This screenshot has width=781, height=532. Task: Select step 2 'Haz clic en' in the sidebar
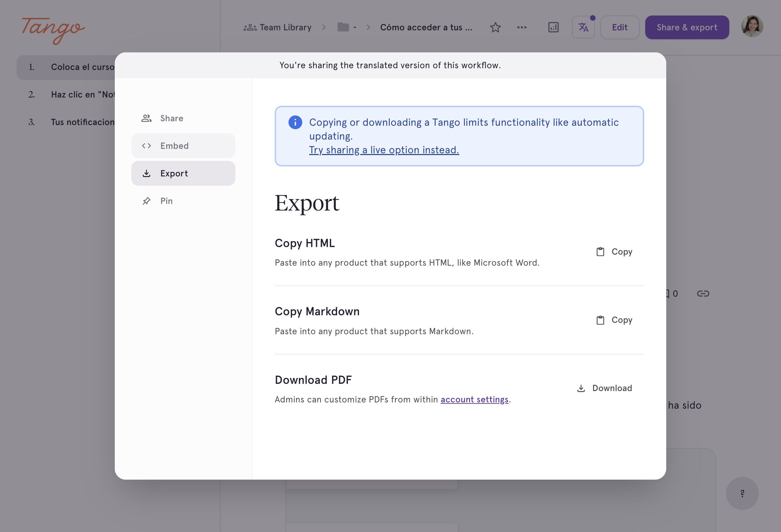pyautogui.click(x=66, y=95)
